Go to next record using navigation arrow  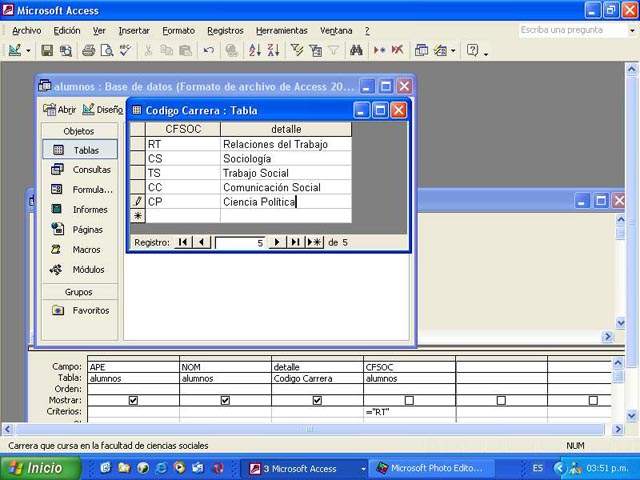pyautogui.click(x=277, y=242)
